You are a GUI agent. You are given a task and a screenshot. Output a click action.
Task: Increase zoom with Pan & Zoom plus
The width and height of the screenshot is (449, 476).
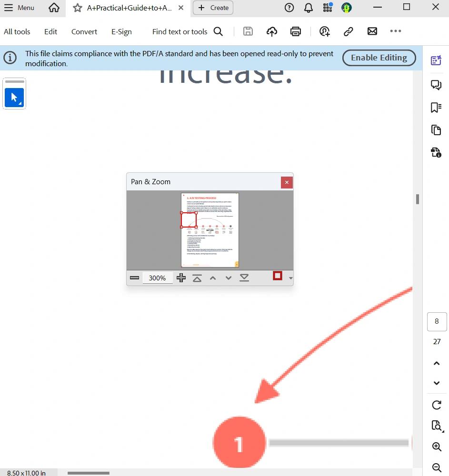tap(181, 278)
